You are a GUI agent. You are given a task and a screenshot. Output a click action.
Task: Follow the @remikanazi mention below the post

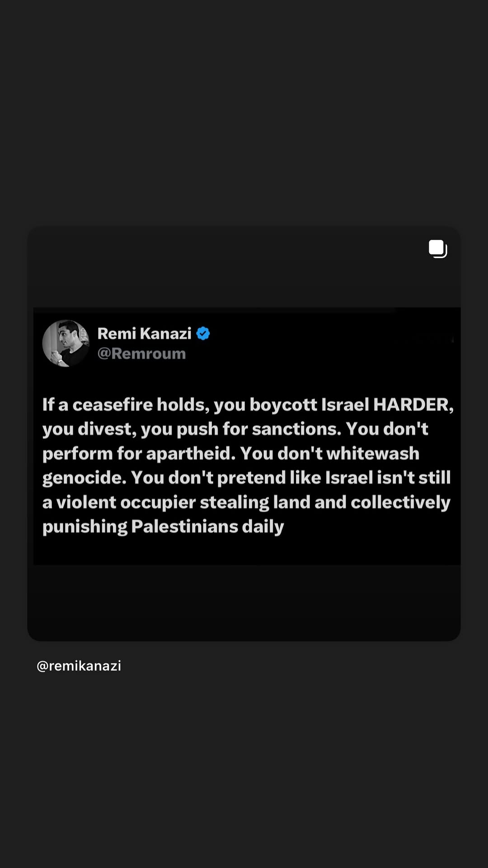click(79, 666)
